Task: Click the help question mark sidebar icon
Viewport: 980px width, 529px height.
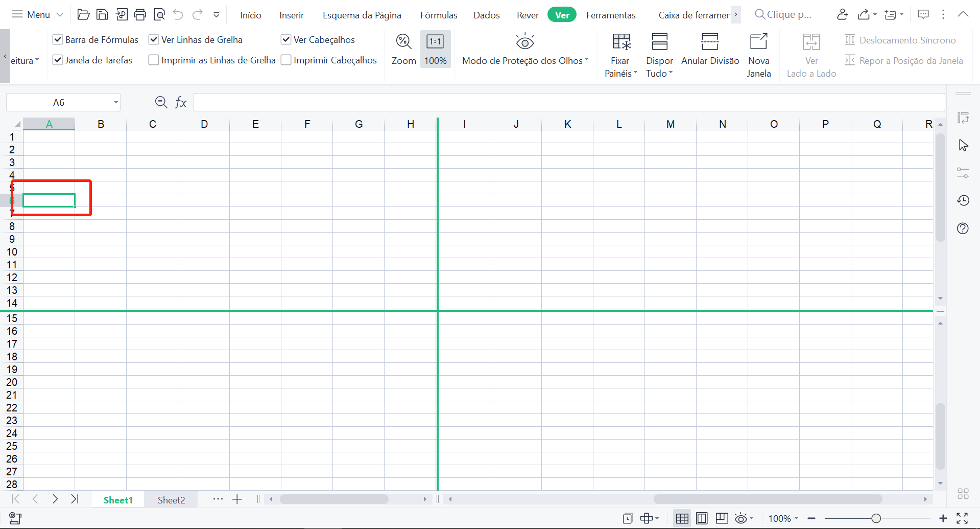Action: [963, 228]
